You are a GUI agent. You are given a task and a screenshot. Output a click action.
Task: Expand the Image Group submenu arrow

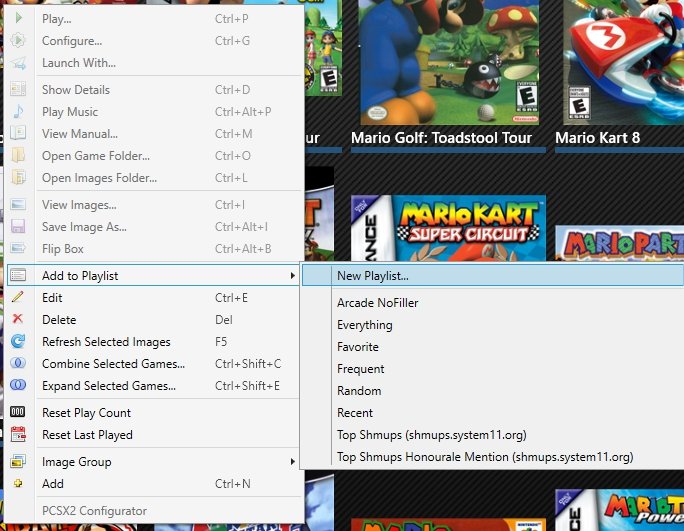coord(292,462)
